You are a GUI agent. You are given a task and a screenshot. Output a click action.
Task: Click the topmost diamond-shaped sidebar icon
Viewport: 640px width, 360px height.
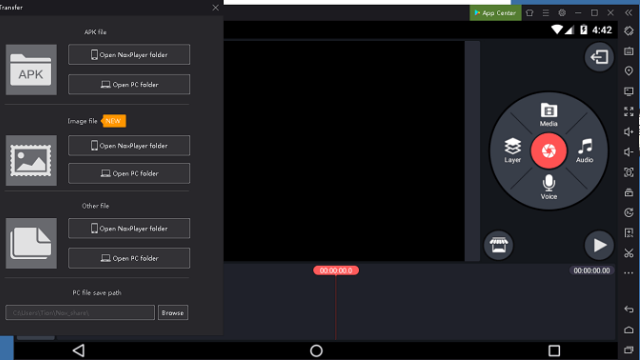pos(629,31)
